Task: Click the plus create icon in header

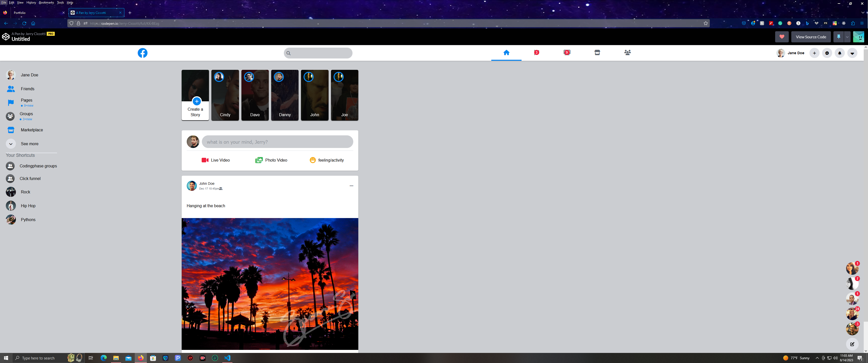Action: tap(814, 53)
